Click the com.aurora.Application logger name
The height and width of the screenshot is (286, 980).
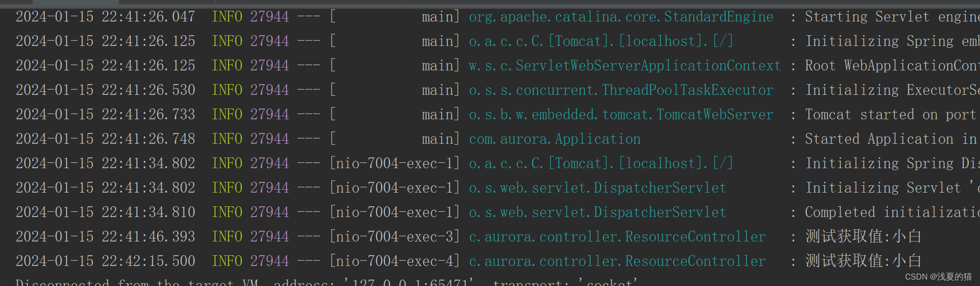click(555, 139)
